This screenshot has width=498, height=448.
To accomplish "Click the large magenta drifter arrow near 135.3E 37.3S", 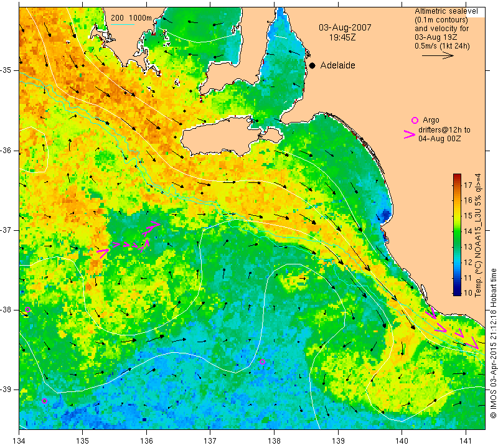I will click(x=103, y=253).
